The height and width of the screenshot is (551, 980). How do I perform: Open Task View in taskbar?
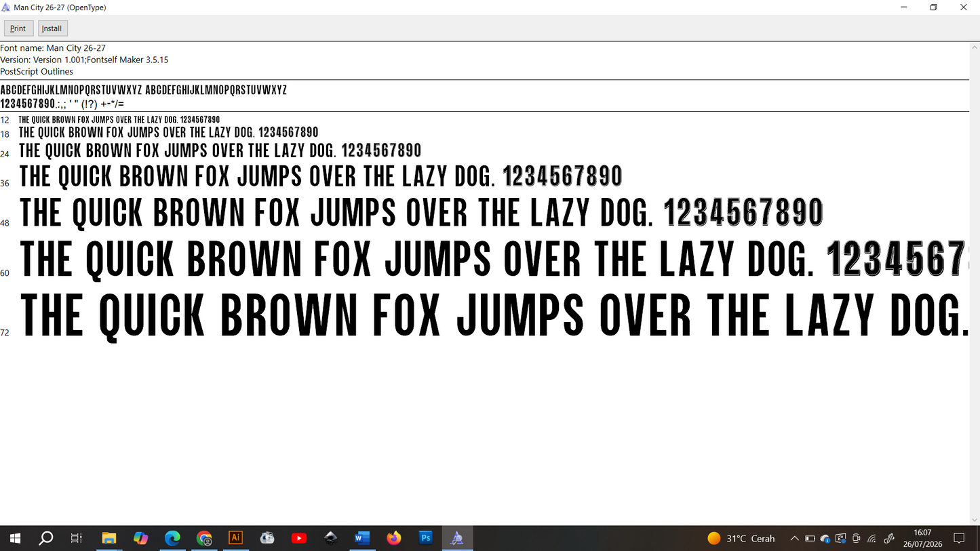[x=77, y=538]
